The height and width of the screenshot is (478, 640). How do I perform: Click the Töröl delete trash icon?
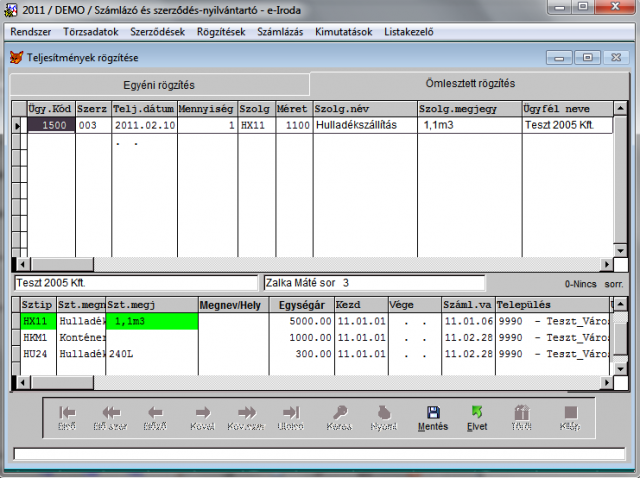coord(521,412)
